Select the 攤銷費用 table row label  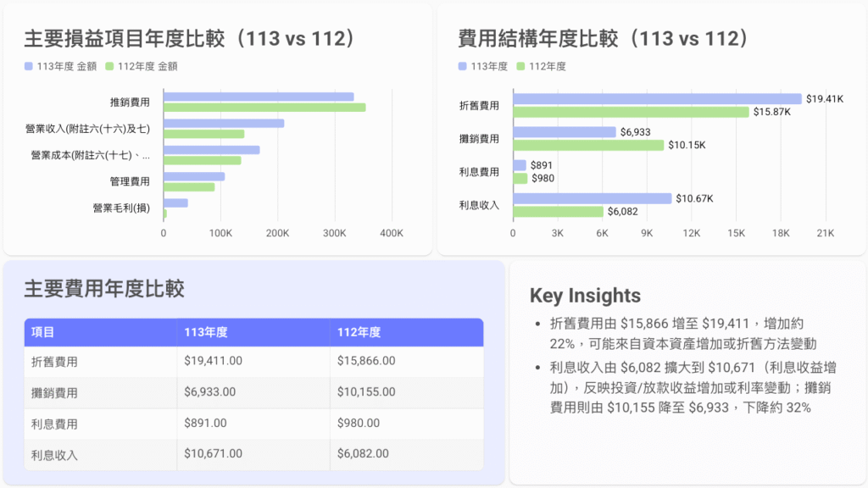click(54, 392)
